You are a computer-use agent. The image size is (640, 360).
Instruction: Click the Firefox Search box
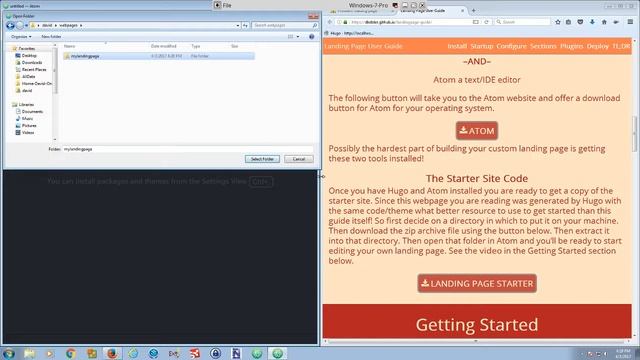point(522,22)
